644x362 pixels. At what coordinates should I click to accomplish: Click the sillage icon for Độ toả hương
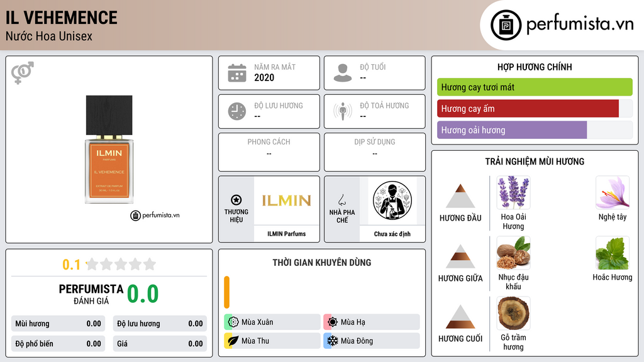343,111
